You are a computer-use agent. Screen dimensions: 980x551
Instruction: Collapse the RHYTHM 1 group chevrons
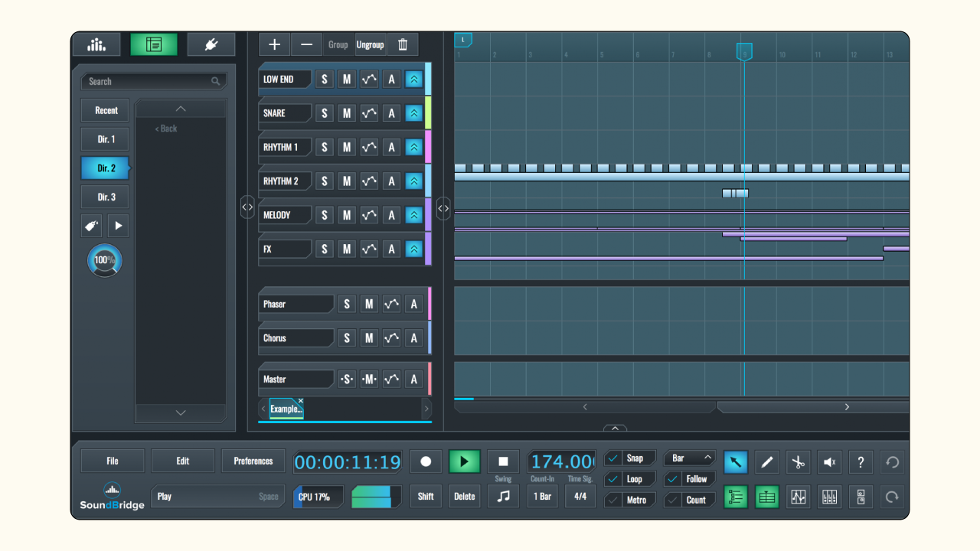(413, 147)
